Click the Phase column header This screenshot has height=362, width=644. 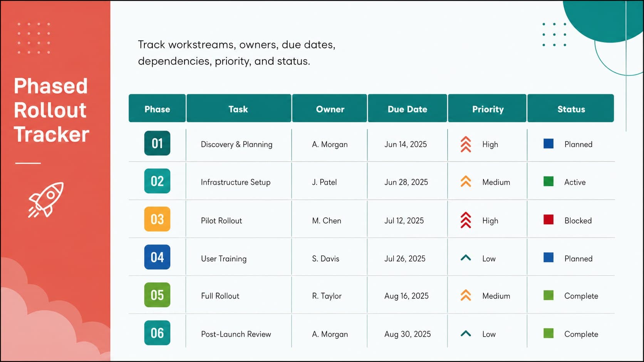(157, 108)
